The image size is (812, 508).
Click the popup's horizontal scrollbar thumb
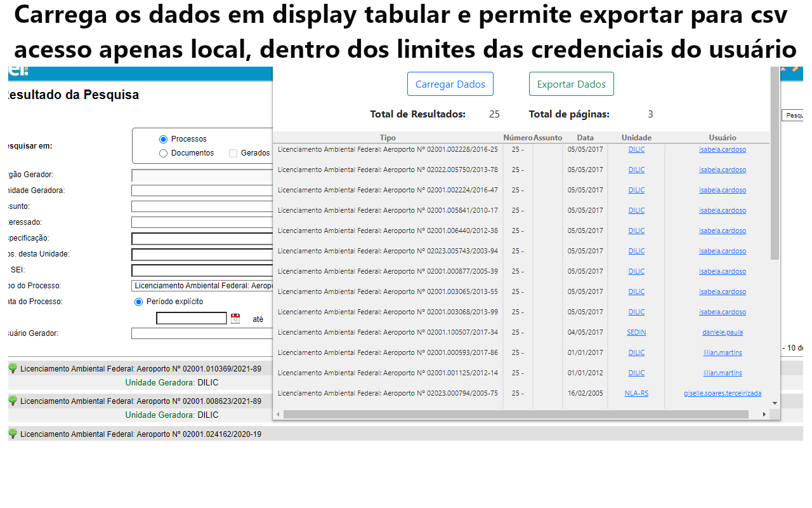click(x=516, y=414)
